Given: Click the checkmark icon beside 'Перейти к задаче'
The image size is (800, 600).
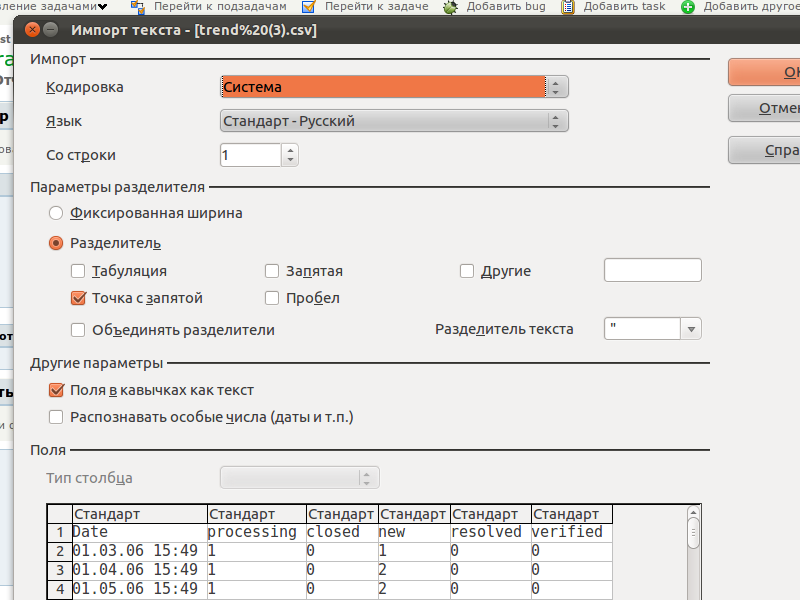Looking at the screenshot, I should pos(309,6).
